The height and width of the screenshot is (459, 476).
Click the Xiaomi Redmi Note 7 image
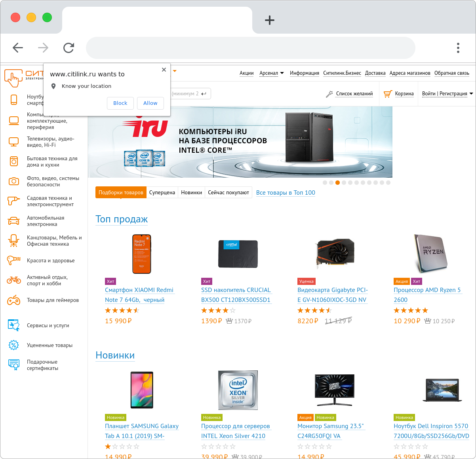142,254
